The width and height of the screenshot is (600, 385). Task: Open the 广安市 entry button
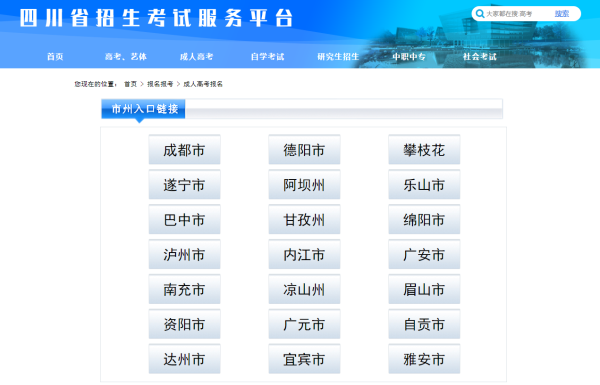[424, 254]
